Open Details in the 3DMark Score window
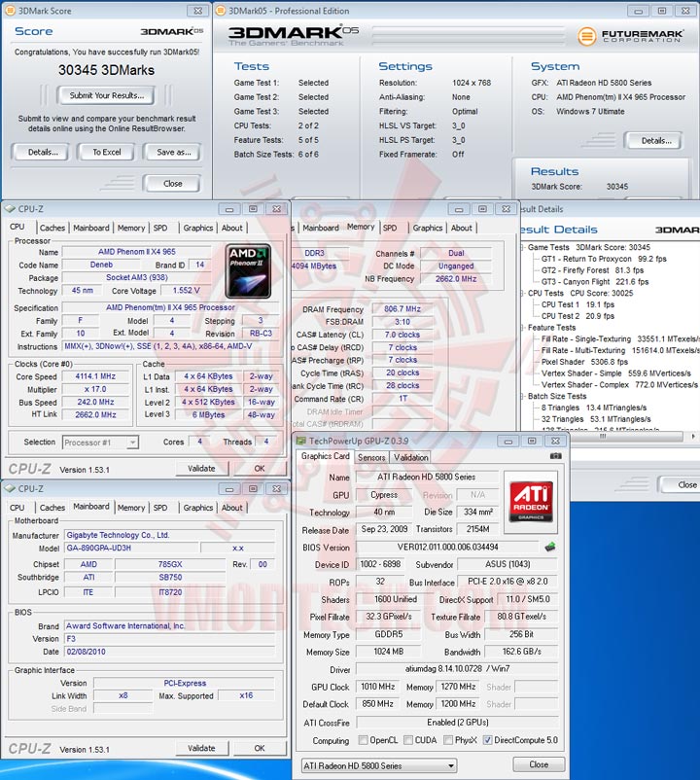This screenshot has height=780, width=700. pyautogui.click(x=42, y=152)
